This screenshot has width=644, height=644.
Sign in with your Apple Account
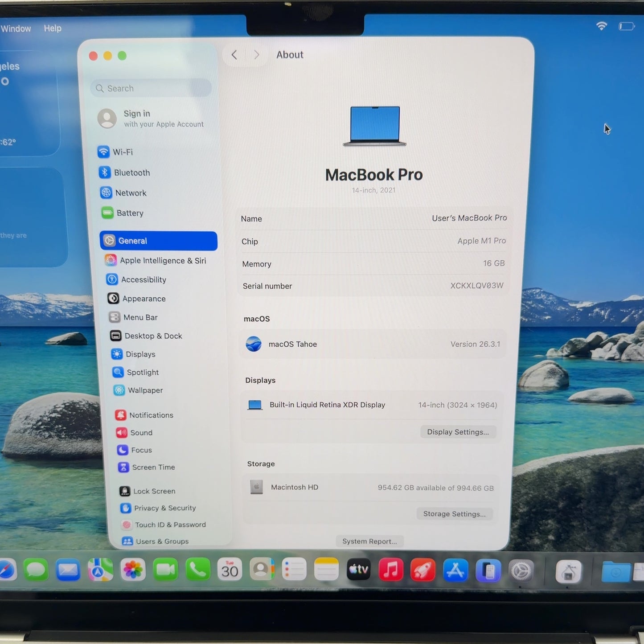click(151, 119)
